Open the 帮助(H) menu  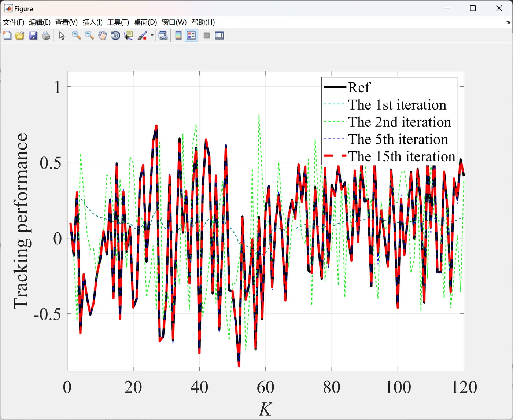tap(203, 22)
